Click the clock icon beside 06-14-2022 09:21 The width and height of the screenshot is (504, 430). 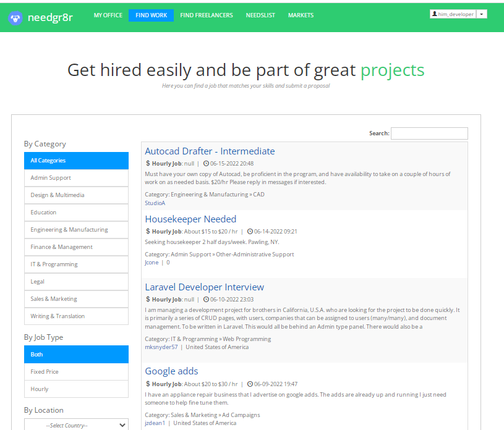point(250,232)
